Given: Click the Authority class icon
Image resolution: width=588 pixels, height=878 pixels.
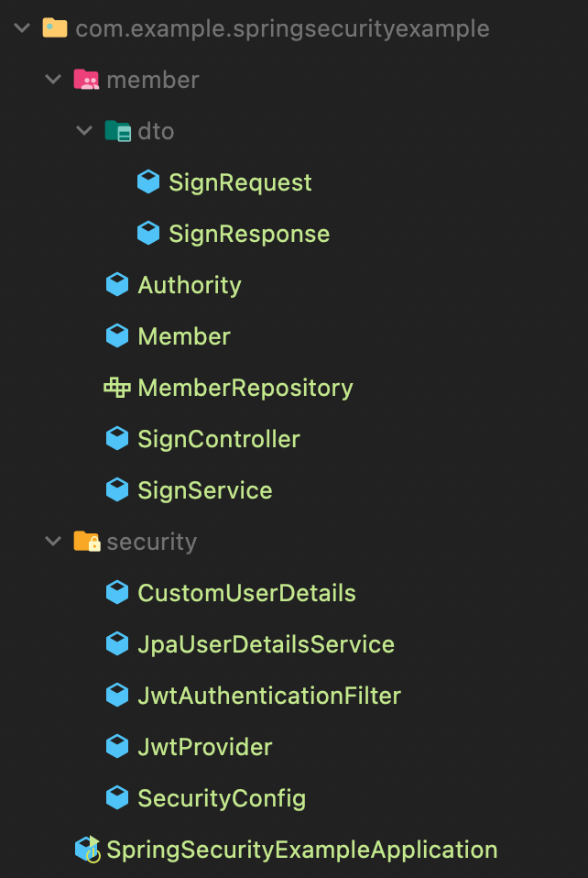Looking at the screenshot, I should (117, 285).
